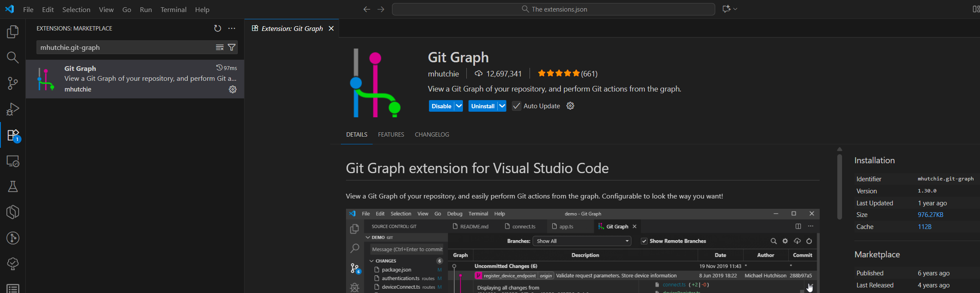
Task: Open the Uninstall button dropdown arrow
Action: [x=502, y=106]
